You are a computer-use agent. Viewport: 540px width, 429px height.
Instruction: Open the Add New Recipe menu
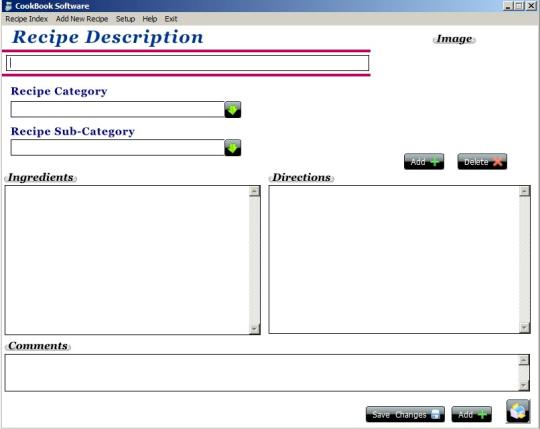82,19
